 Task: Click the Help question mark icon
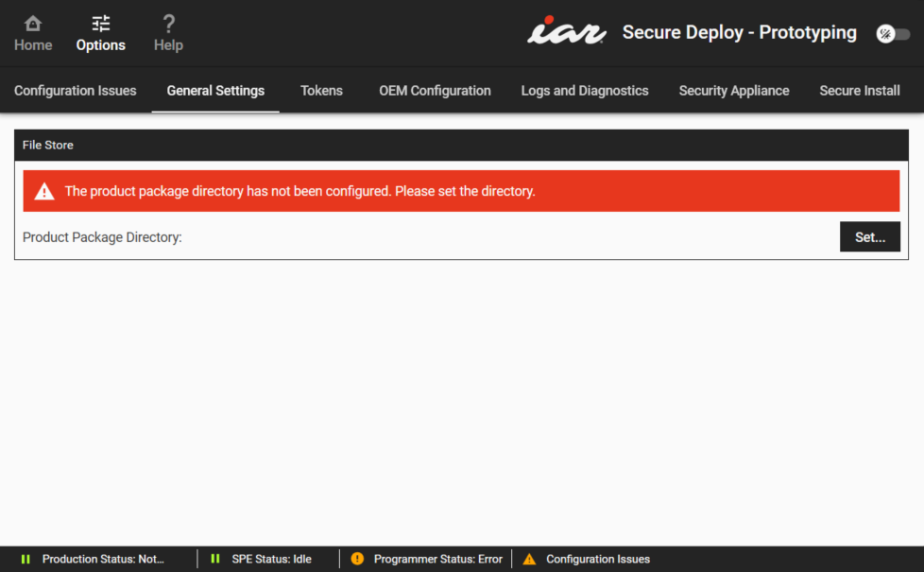pos(168,21)
